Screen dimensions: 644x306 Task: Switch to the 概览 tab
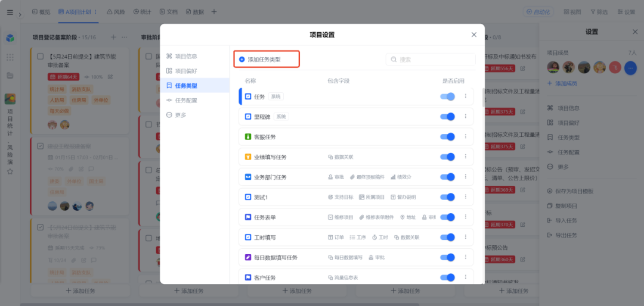click(41, 12)
